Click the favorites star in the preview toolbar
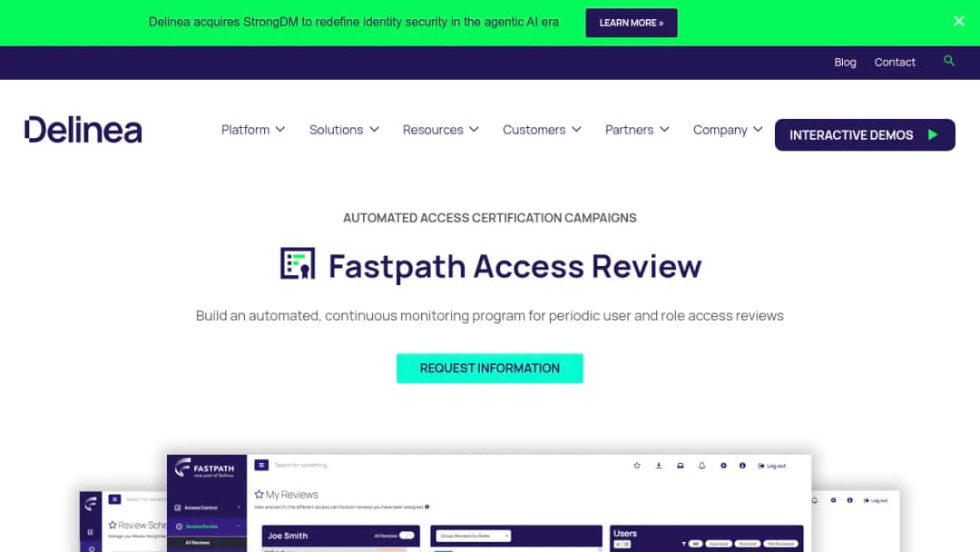Viewport: 980px width, 552px height. [637, 466]
